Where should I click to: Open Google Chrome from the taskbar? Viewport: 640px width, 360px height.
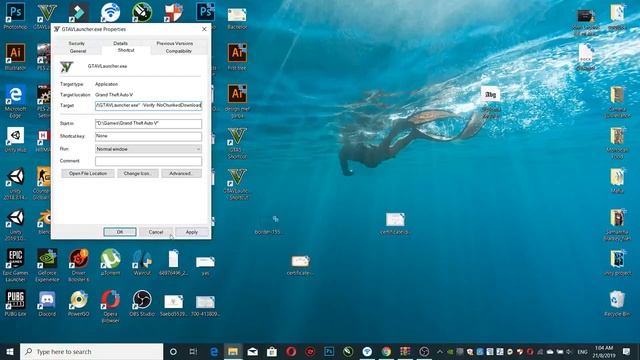[x=386, y=351]
